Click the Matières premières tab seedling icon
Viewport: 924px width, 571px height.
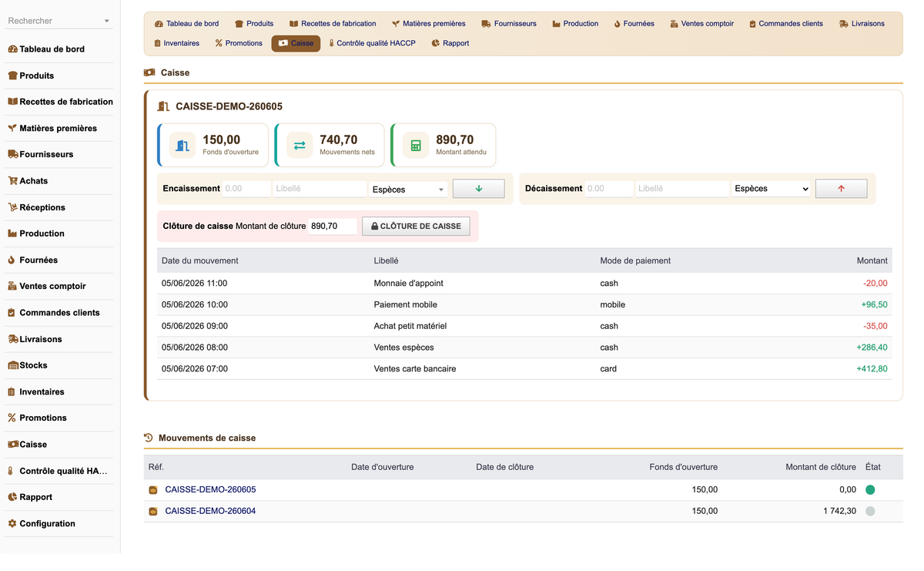coord(396,24)
